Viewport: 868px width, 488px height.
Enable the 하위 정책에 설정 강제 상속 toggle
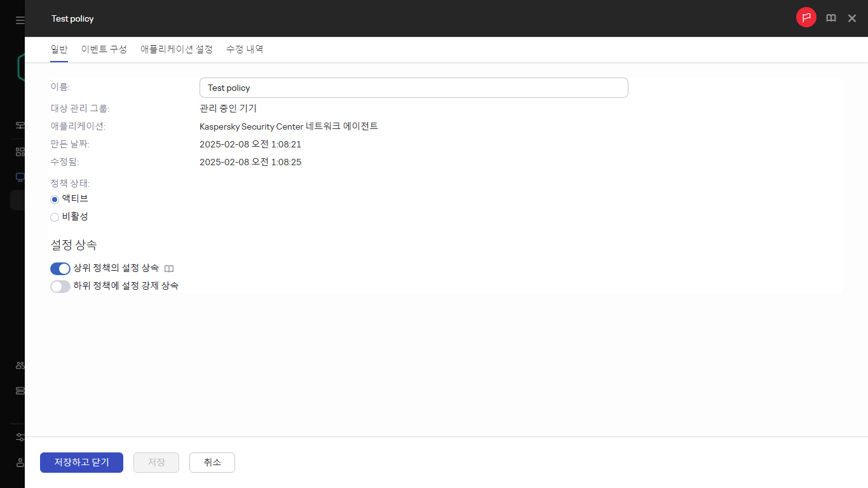tap(60, 286)
